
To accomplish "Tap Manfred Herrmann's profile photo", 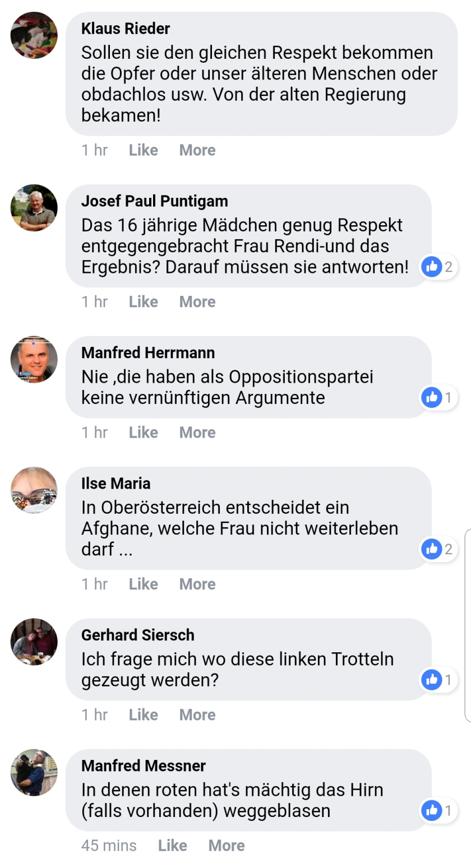I will [x=34, y=359].
